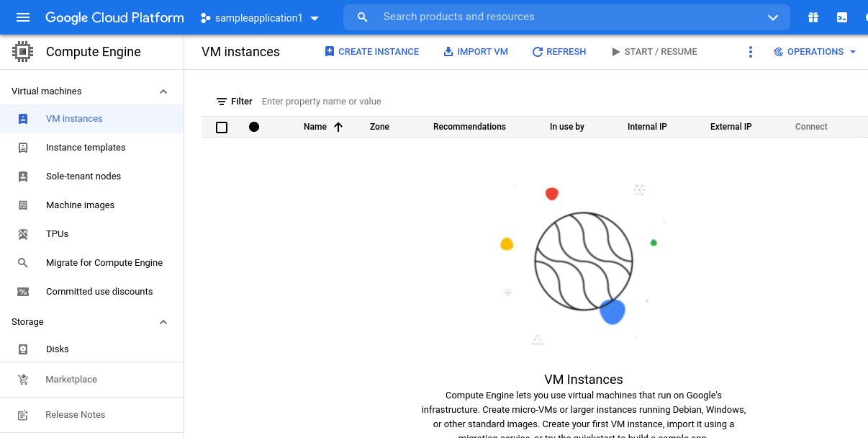This screenshot has height=438, width=868.
Task: Click the Sole-tenant nodes icon
Action: pos(23,176)
